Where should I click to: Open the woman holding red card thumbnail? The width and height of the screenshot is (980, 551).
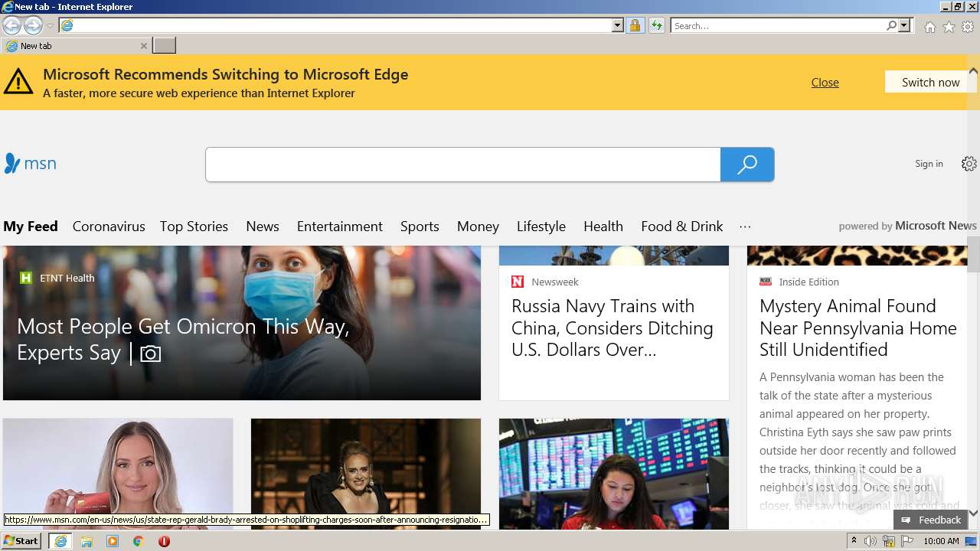click(x=118, y=474)
